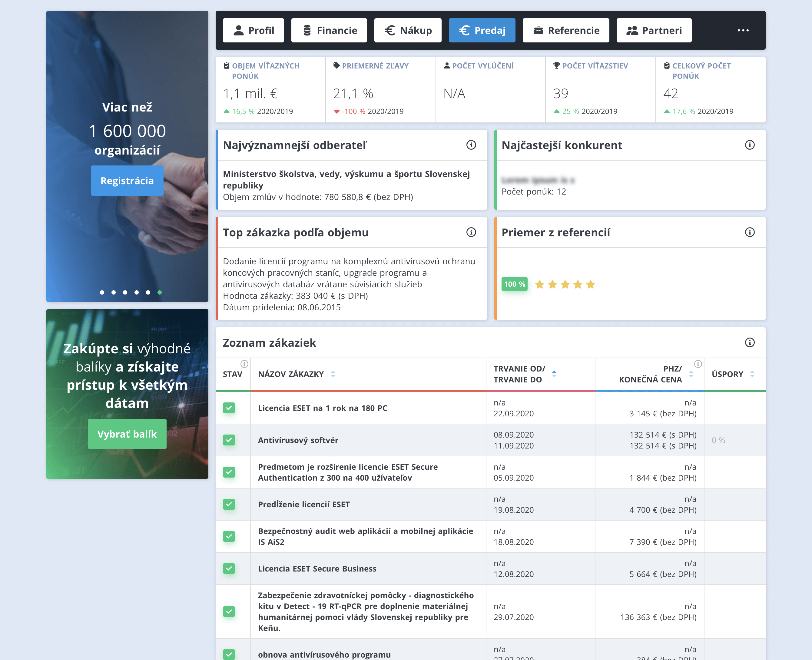Toggle status checkbox for Antivírusový softvér
The height and width of the screenshot is (660, 812).
pyautogui.click(x=229, y=440)
